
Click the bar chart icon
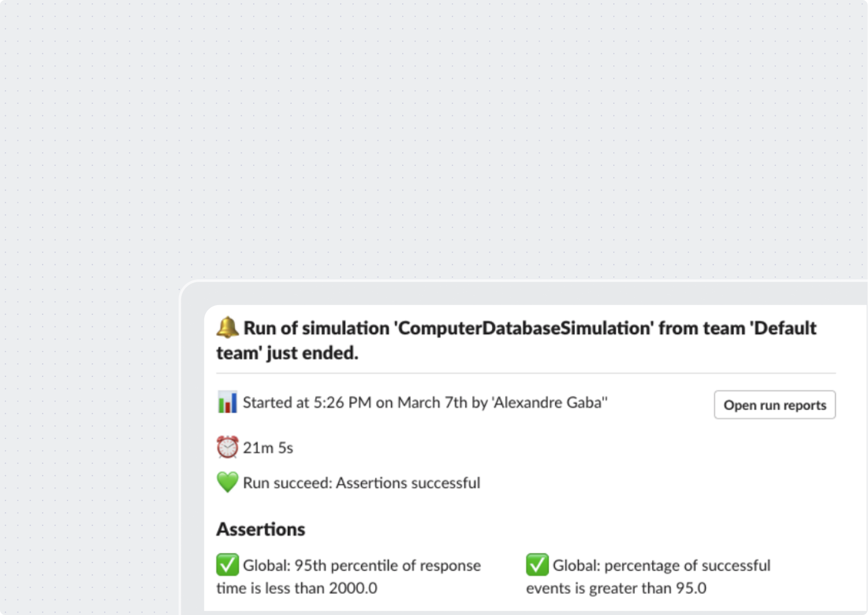point(227,402)
